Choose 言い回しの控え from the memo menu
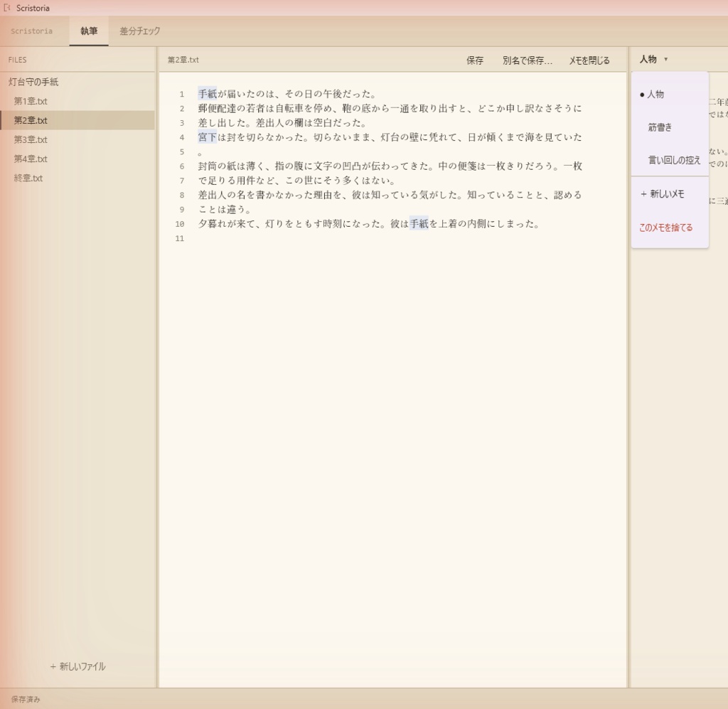This screenshot has width=728, height=709. click(x=670, y=160)
